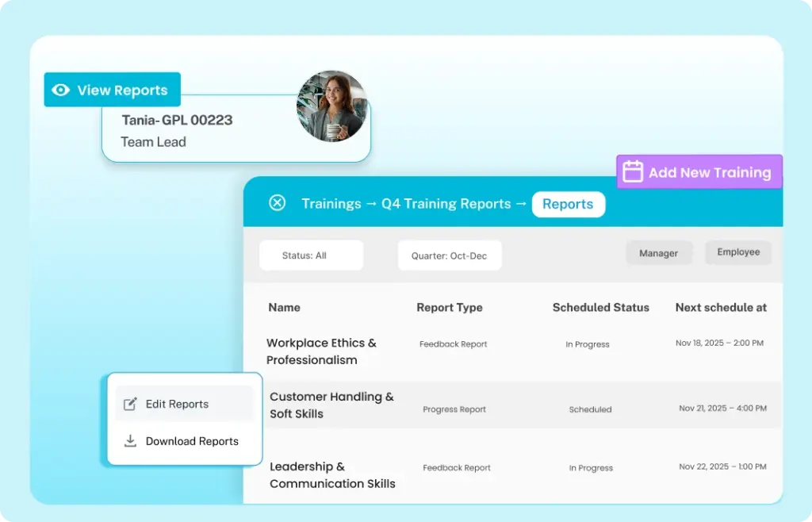The height and width of the screenshot is (522, 812).
Task: Switch to the Employee view
Action: (x=738, y=252)
